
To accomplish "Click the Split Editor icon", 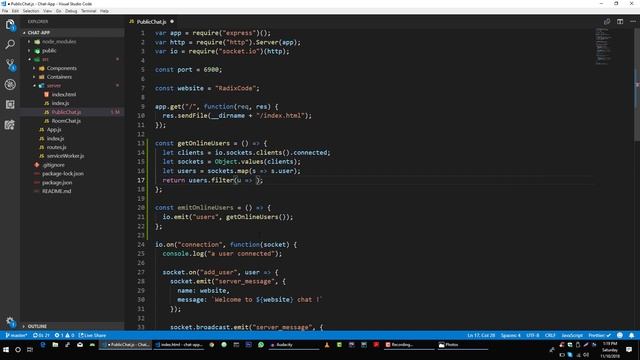I will click(620, 22).
